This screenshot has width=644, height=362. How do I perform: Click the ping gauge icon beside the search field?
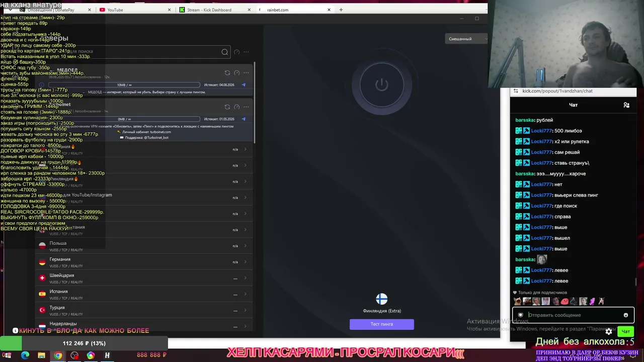click(237, 52)
